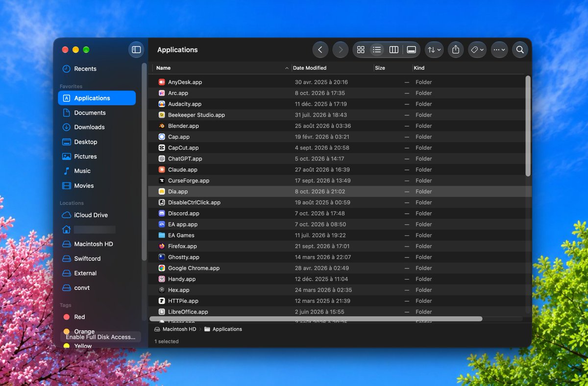Screen dimensions: 588x386
Task: Select the Claude.app icon
Action: 162,169
